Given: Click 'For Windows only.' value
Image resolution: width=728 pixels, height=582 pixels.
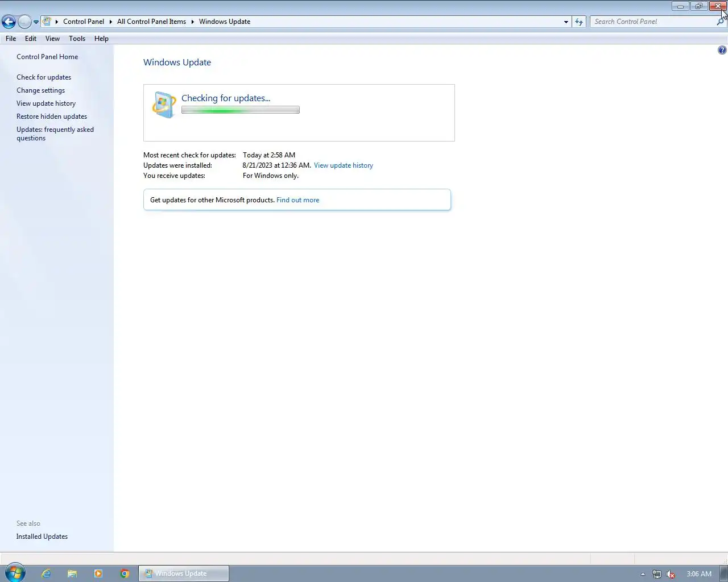Looking at the screenshot, I should [271, 176].
